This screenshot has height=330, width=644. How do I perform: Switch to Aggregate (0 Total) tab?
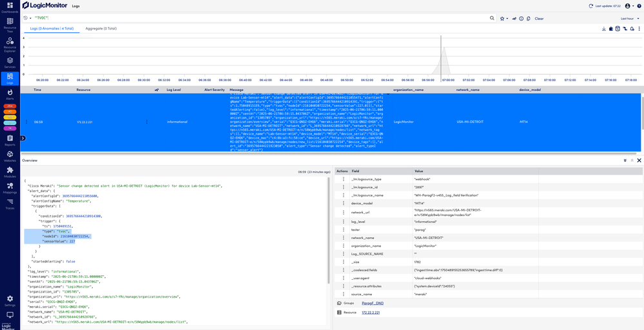(101, 29)
